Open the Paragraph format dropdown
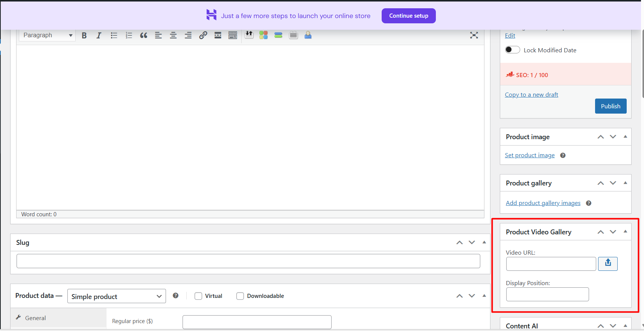The image size is (644, 331). (47, 35)
